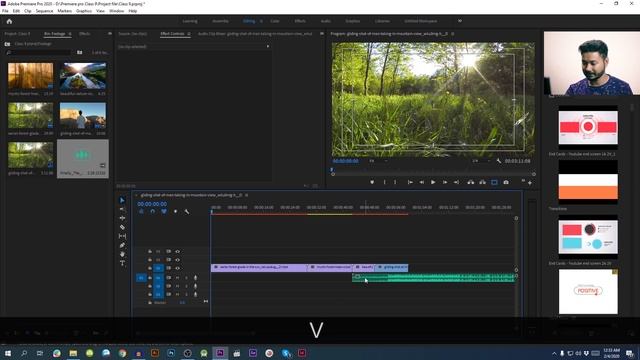Click Add Marker in Program monitor
This screenshot has height=360, width=640.
point(372,182)
